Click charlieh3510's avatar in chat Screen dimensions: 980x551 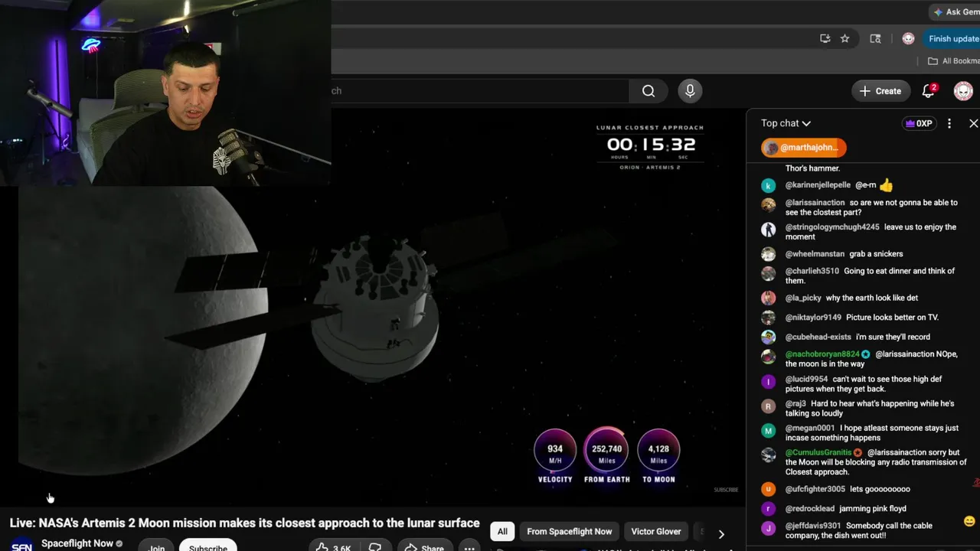tap(769, 273)
